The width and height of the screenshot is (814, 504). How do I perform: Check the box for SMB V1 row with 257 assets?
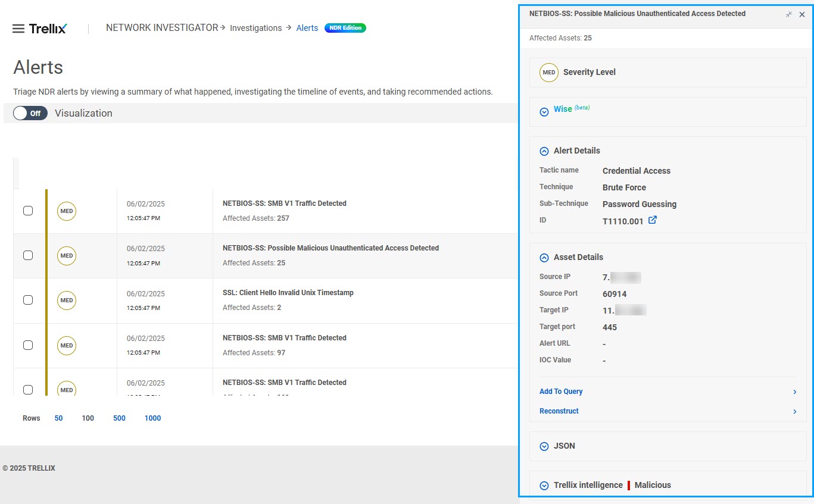(x=28, y=211)
